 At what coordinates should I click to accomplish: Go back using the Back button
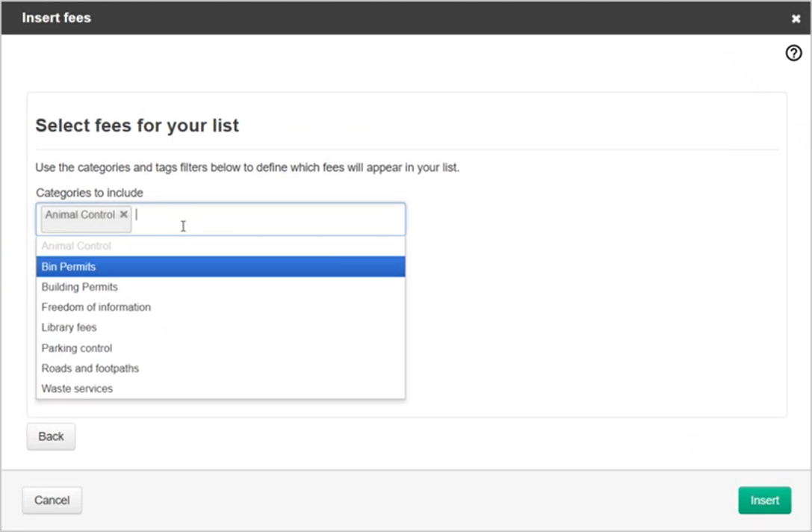point(51,436)
